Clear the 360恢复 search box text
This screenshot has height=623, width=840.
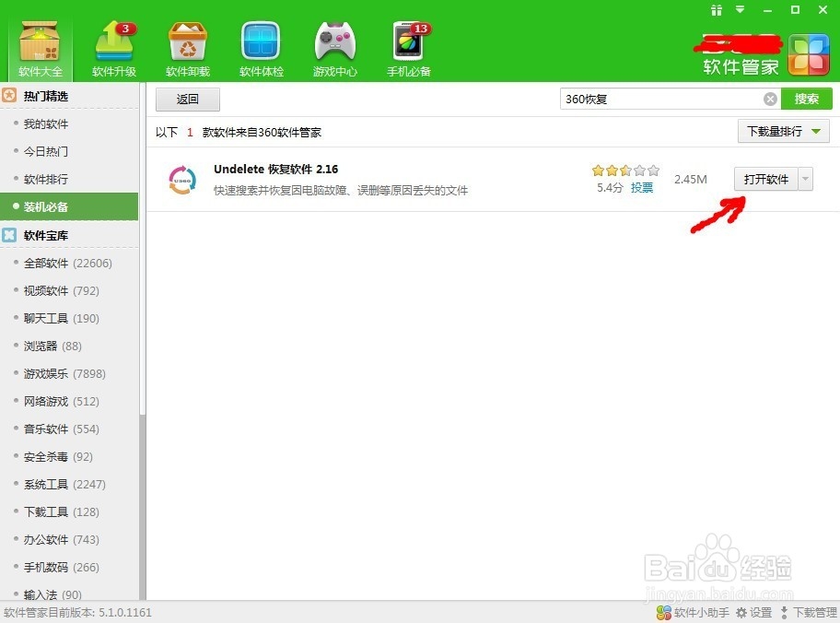[771, 98]
